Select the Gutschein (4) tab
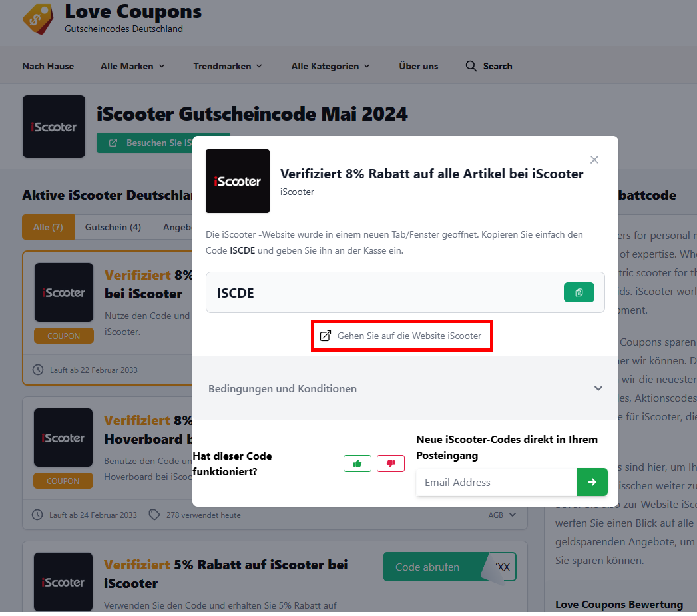Image resolution: width=697 pixels, height=616 pixels. [113, 227]
